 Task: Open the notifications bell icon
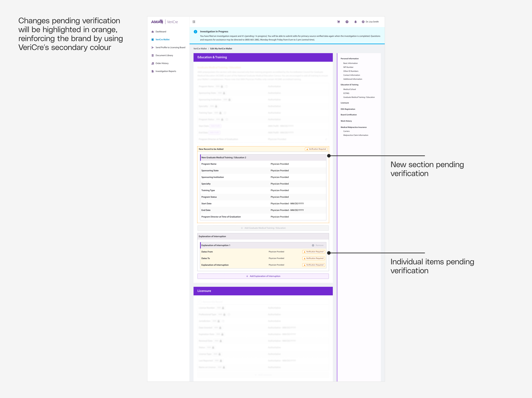[356, 22]
